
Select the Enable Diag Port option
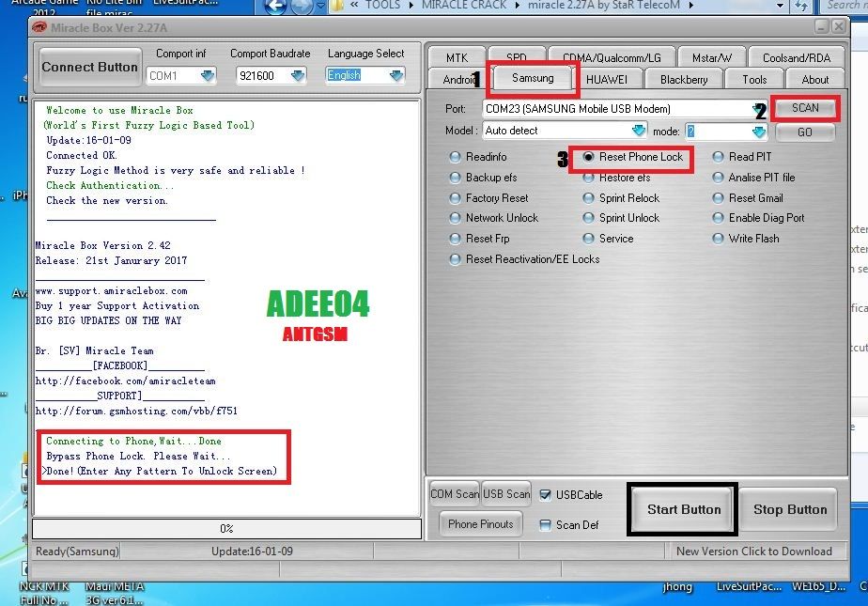pos(759,218)
